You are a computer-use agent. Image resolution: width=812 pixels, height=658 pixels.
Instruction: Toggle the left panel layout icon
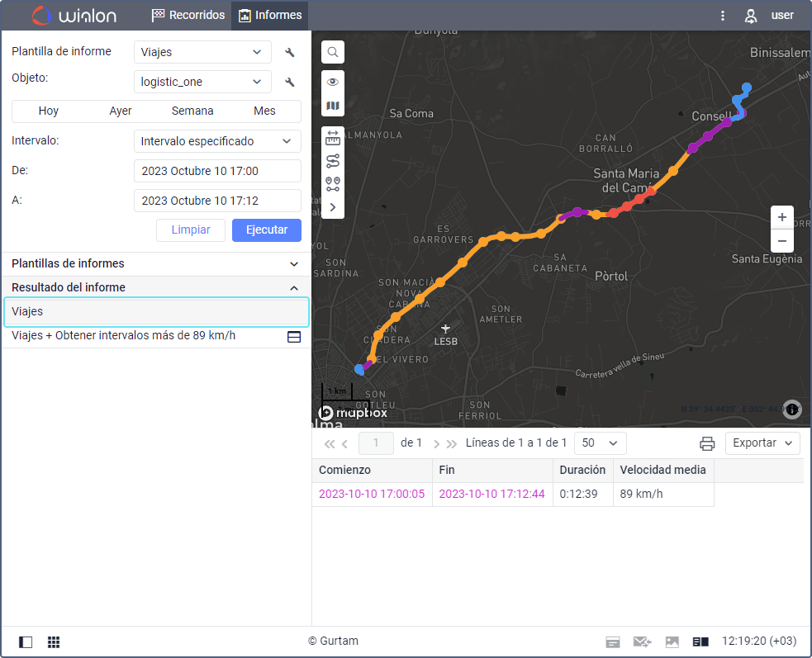coord(26,642)
